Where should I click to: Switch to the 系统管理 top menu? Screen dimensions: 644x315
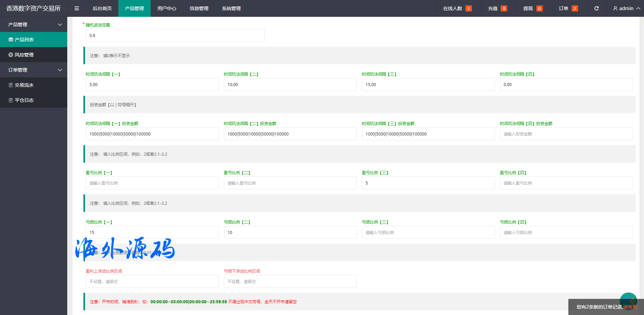point(231,8)
